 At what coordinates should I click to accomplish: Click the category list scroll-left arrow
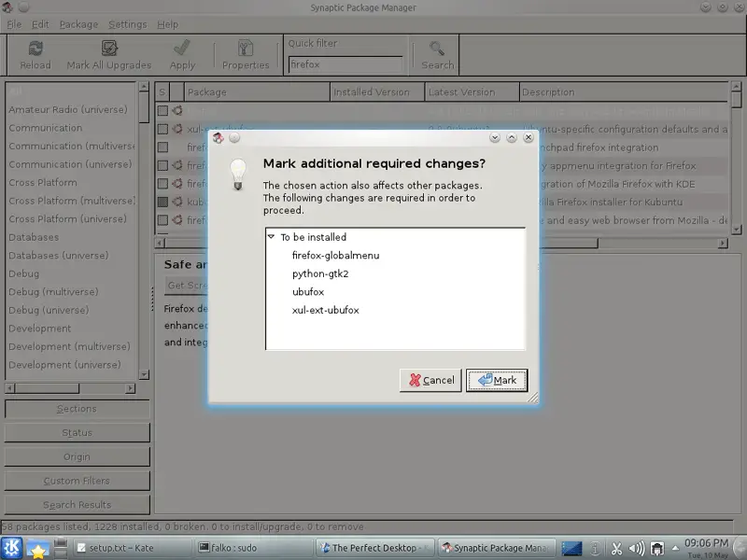(x=9, y=388)
